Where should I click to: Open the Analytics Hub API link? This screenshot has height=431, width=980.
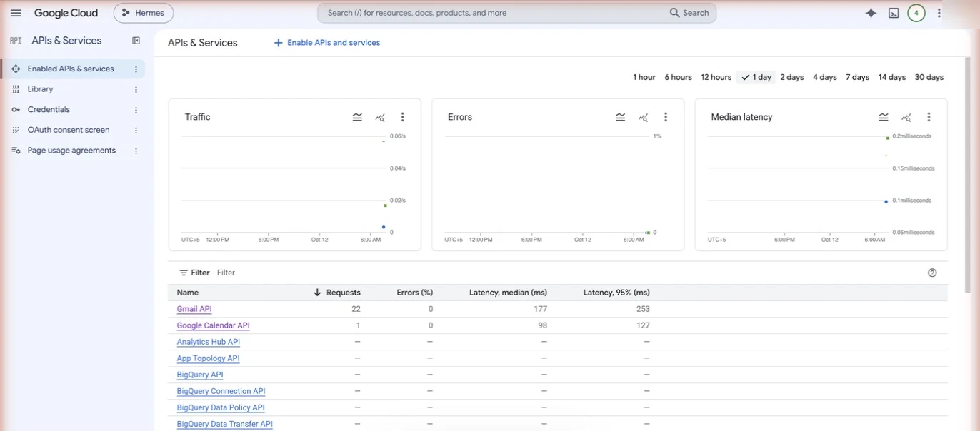click(208, 342)
